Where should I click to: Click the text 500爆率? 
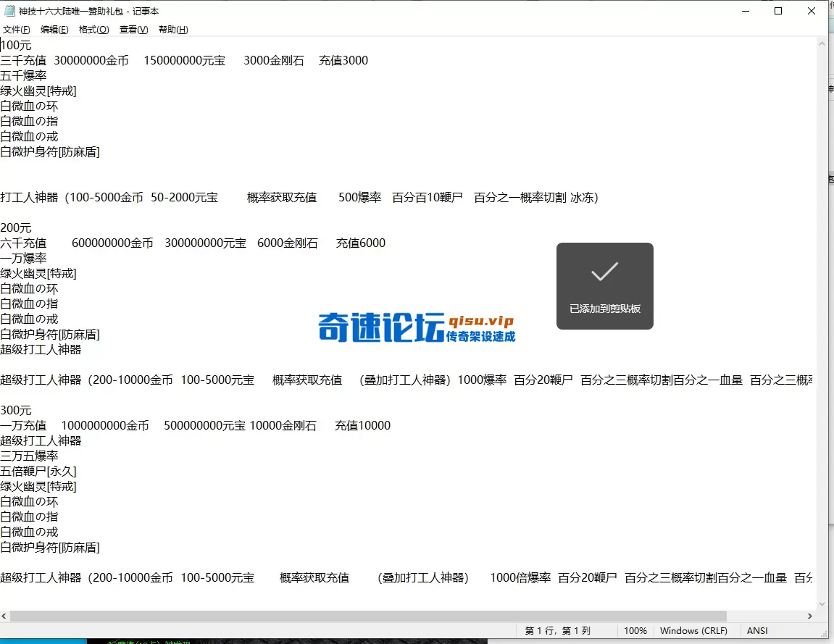pyautogui.click(x=360, y=197)
